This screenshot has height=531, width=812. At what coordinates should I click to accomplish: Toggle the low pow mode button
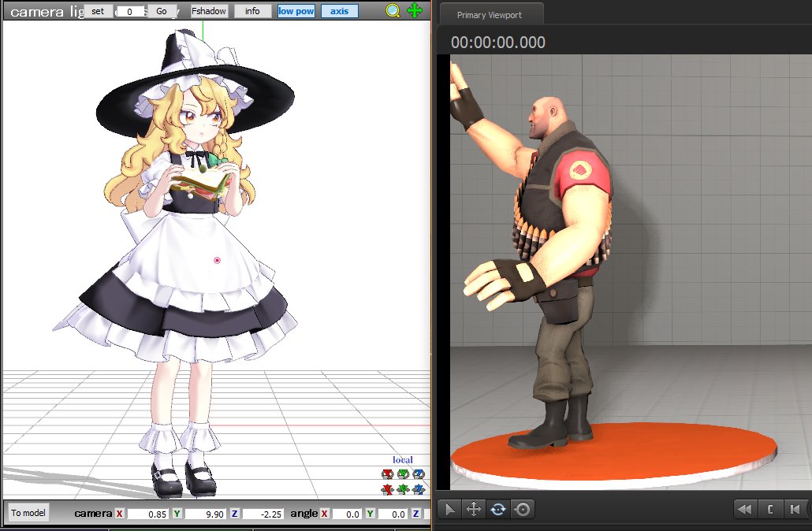296,11
